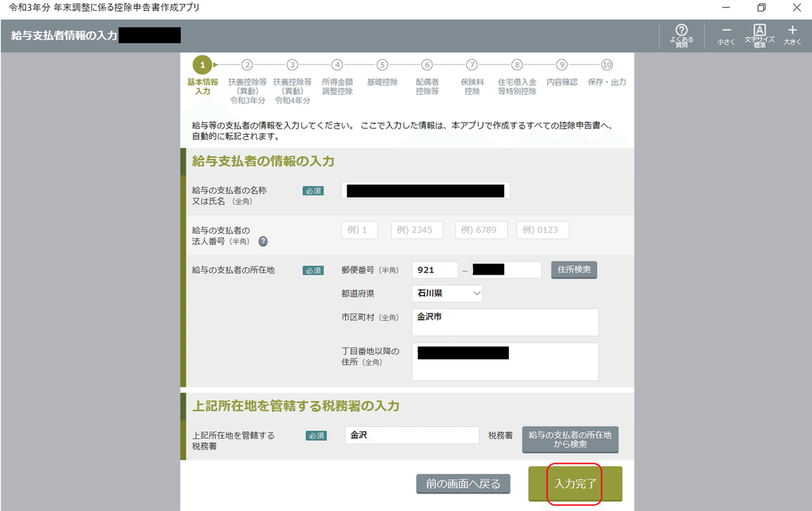Search tax office via 給与の支払者の所在地から検索

(570, 439)
